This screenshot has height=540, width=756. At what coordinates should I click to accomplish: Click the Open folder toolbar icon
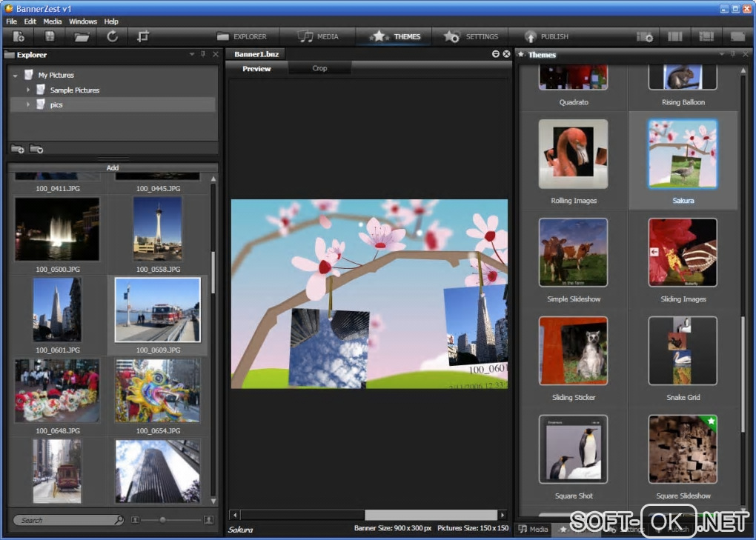point(82,36)
